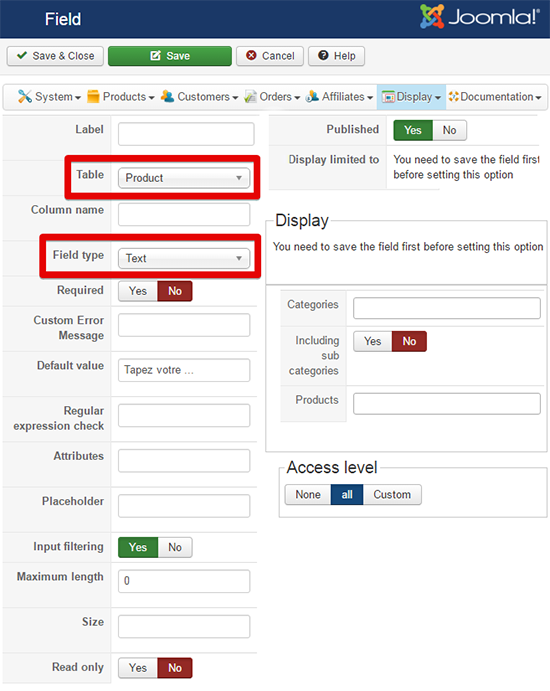Screen dimensions: 550x691
Task: Click the Customers people icon
Action: pyautogui.click(x=167, y=97)
